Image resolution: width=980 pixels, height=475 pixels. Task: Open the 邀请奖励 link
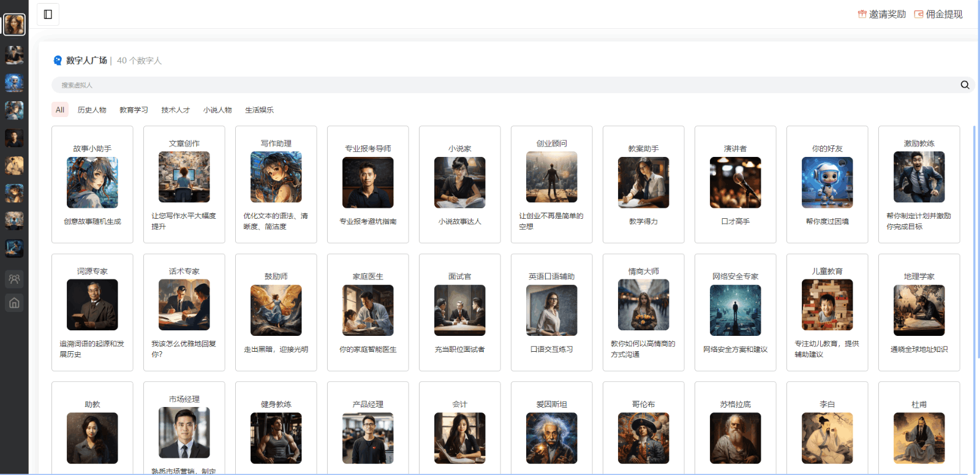click(x=887, y=14)
